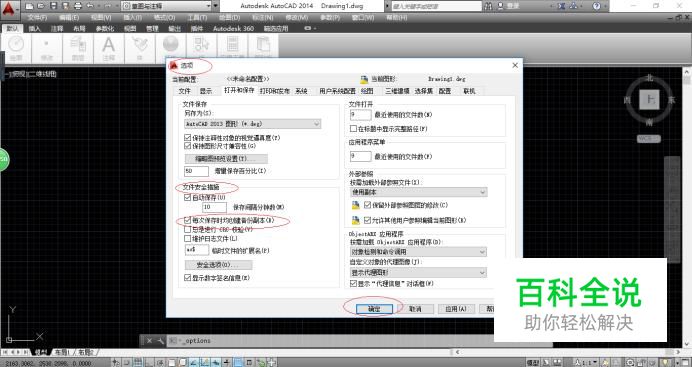The width and height of the screenshot is (692, 367).
Task: Open the clipboard ribbon panel icon
Action: [263, 45]
